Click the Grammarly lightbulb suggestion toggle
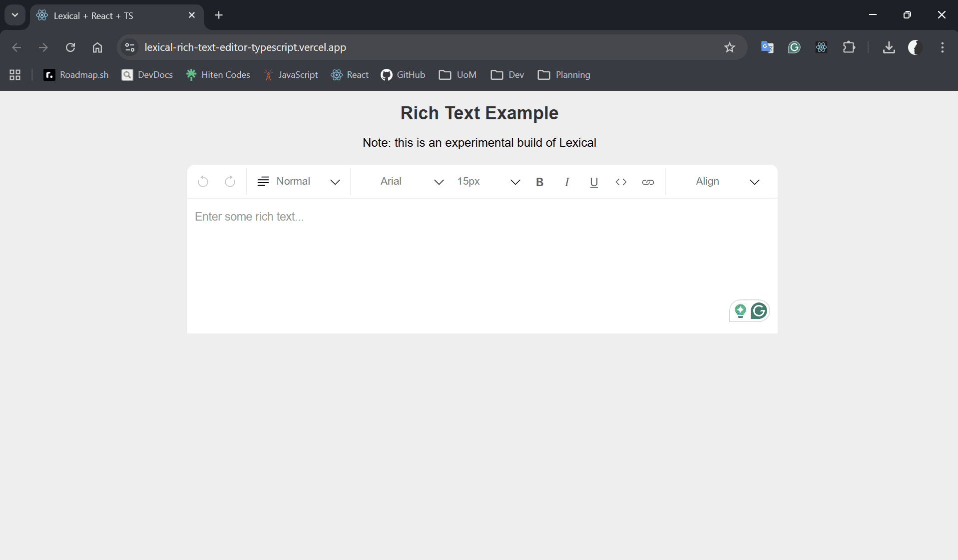Viewport: 958px width, 560px height. pos(740,311)
